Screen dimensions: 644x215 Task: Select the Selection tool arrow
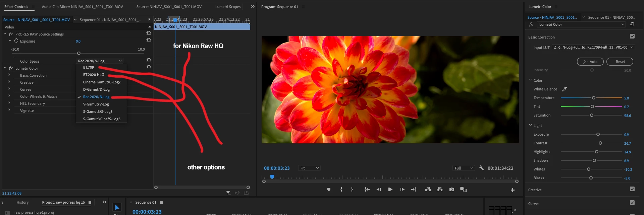click(117, 207)
